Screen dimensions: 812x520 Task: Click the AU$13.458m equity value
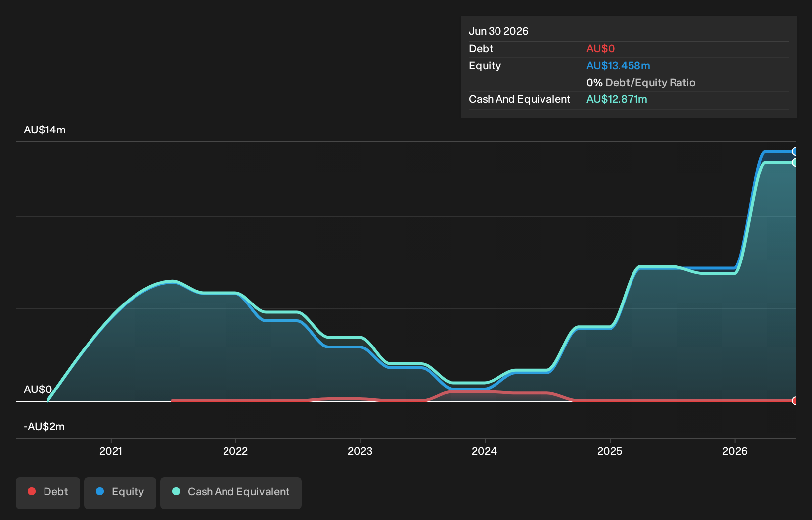pos(618,66)
